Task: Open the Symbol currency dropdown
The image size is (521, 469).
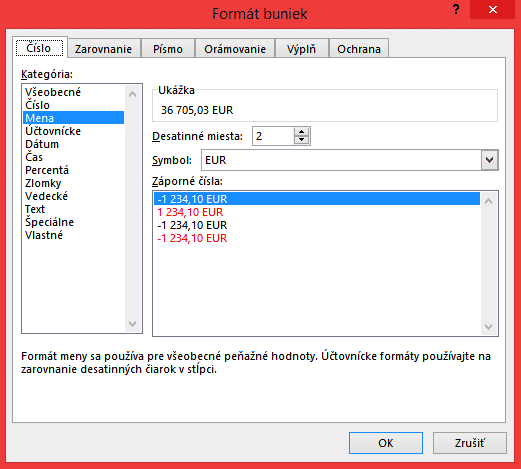Action: (489, 160)
